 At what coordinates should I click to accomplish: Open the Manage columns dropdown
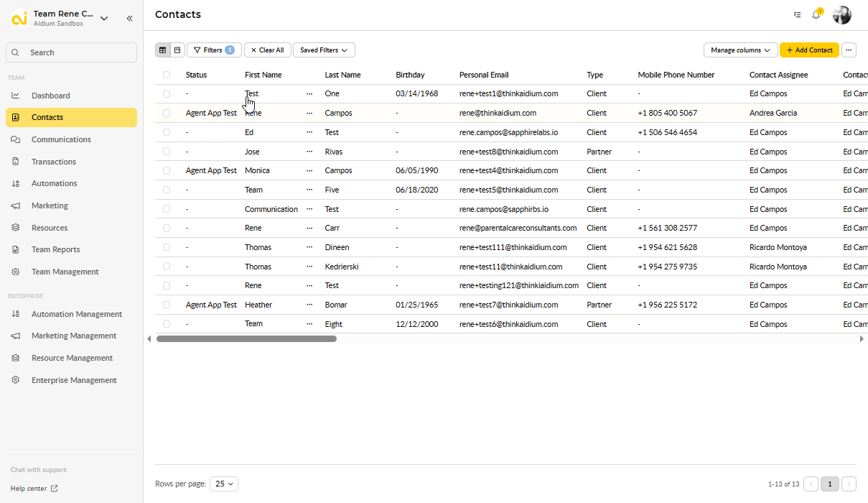[x=741, y=50]
